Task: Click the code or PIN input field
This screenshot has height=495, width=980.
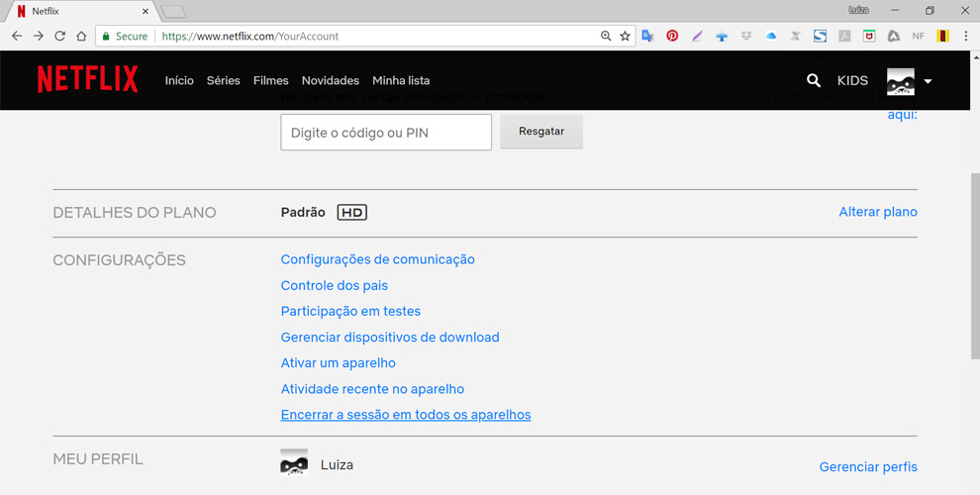Action: pyautogui.click(x=386, y=132)
